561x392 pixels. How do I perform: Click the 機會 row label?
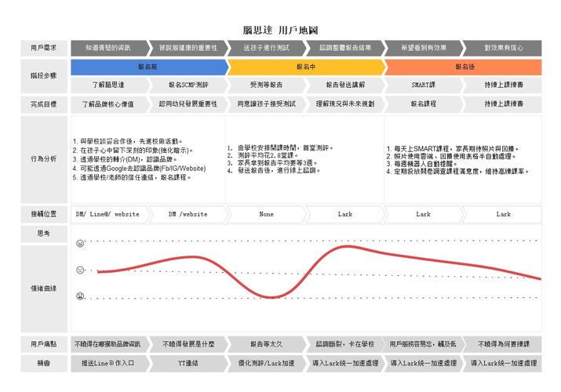coord(44,364)
